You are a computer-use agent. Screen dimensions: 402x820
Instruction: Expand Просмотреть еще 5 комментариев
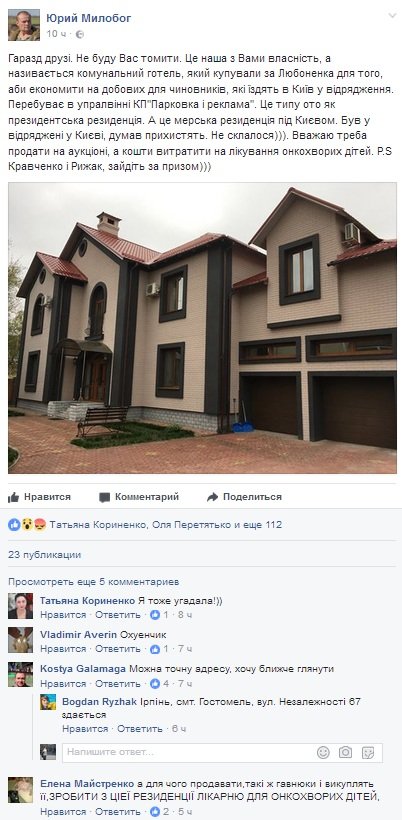pos(94,582)
